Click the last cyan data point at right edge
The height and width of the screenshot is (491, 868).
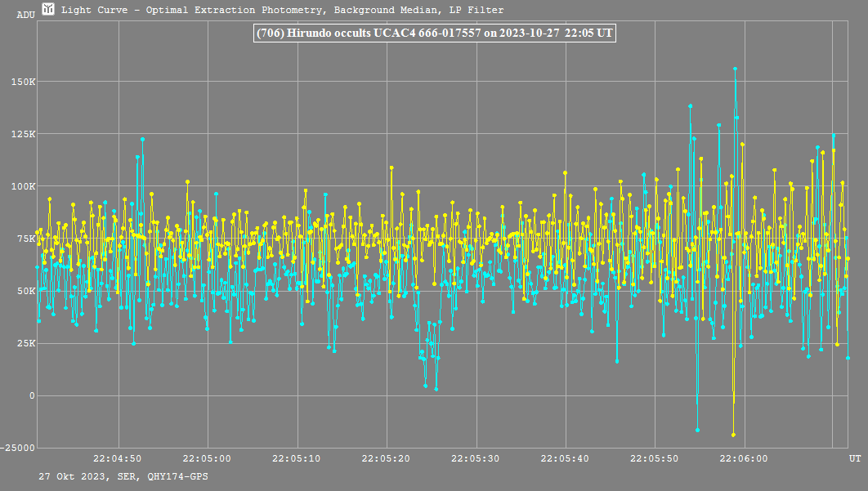pos(848,358)
